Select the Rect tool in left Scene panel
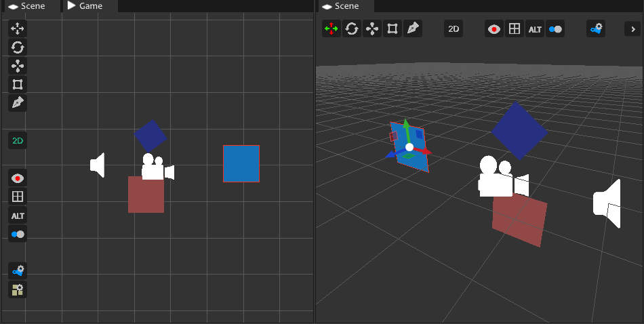The image size is (644, 324). pyautogui.click(x=17, y=85)
